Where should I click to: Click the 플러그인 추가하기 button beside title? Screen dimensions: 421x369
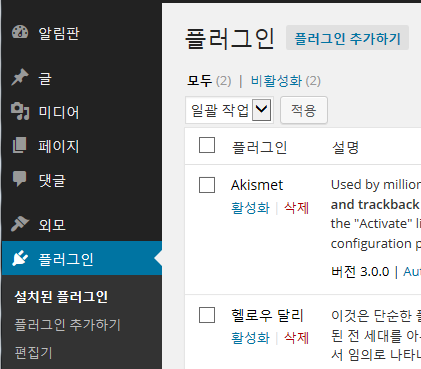[347, 38]
